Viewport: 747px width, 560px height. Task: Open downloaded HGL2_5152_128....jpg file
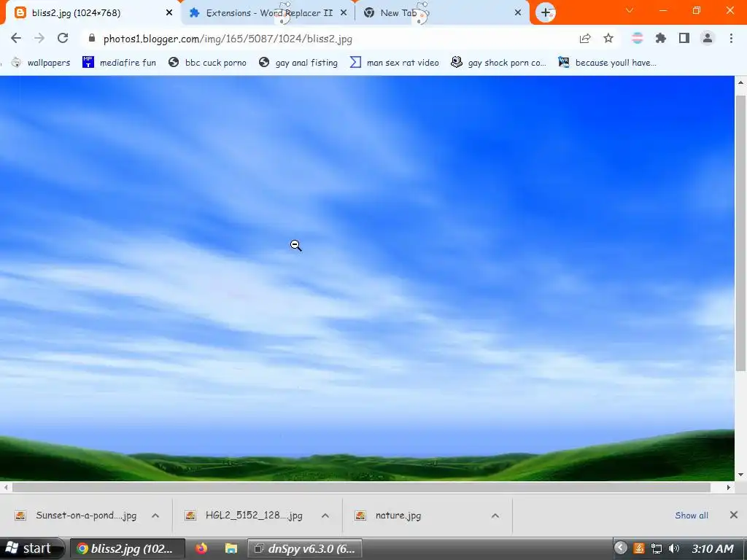tap(254, 516)
